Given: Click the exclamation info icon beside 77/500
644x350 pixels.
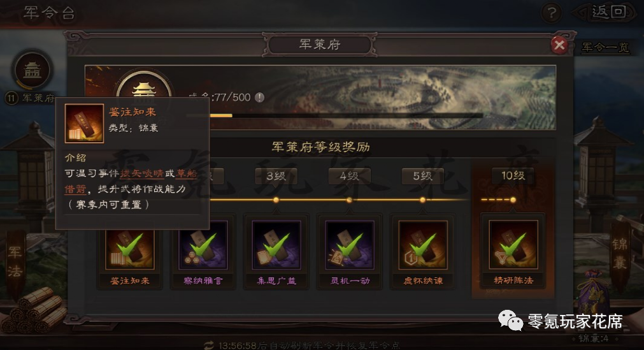Looking at the screenshot, I should tap(259, 98).
